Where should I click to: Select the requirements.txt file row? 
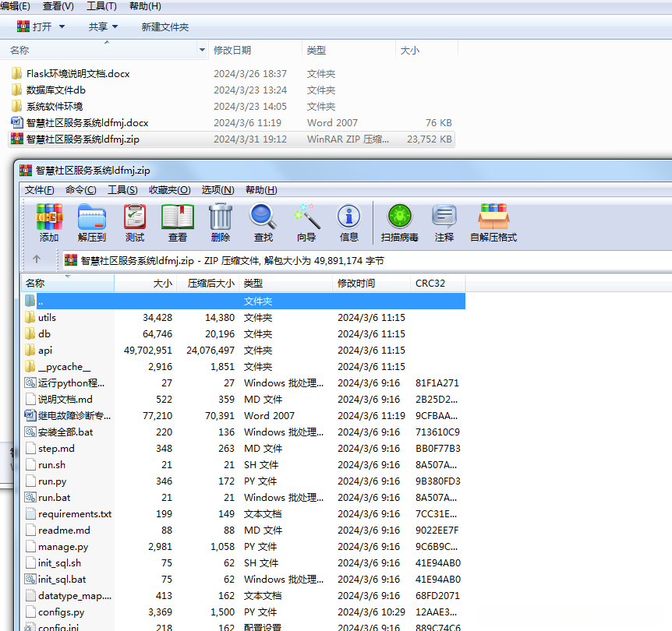tap(244, 513)
